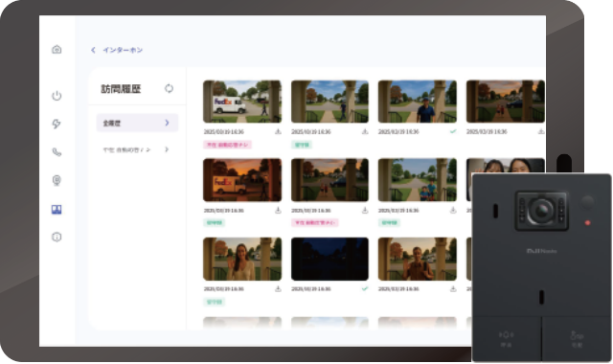Open the man walking away thumbnail
Viewport: 613px width, 364px height.
click(x=329, y=102)
